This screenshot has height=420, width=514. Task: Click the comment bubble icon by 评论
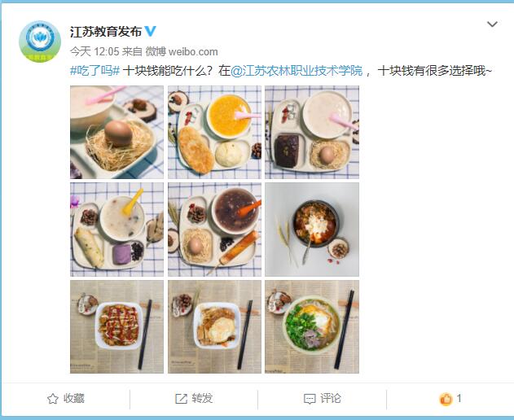tap(310, 399)
